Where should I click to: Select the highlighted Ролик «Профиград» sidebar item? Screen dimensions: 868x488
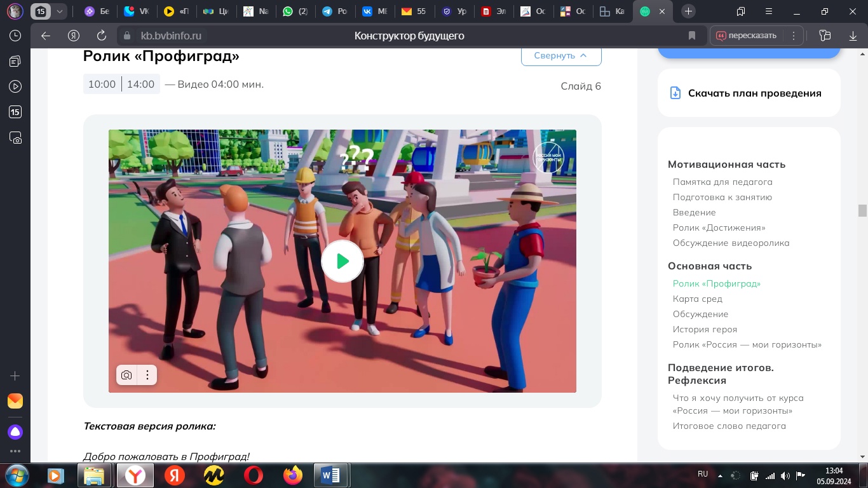(717, 283)
